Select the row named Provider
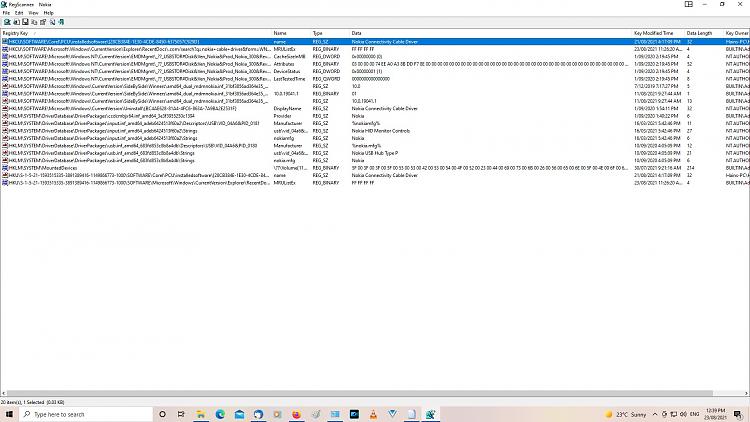The width and height of the screenshot is (750, 422). pyautogui.click(x=375, y=116)
